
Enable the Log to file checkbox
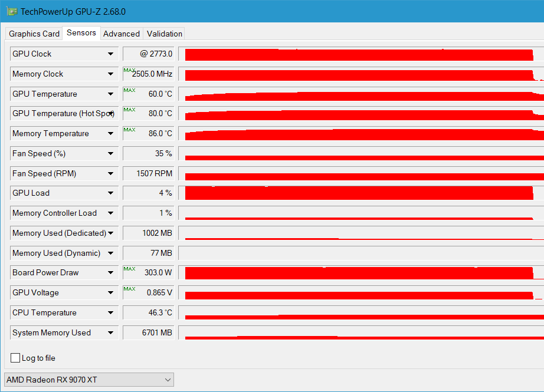tap(15, 358)
